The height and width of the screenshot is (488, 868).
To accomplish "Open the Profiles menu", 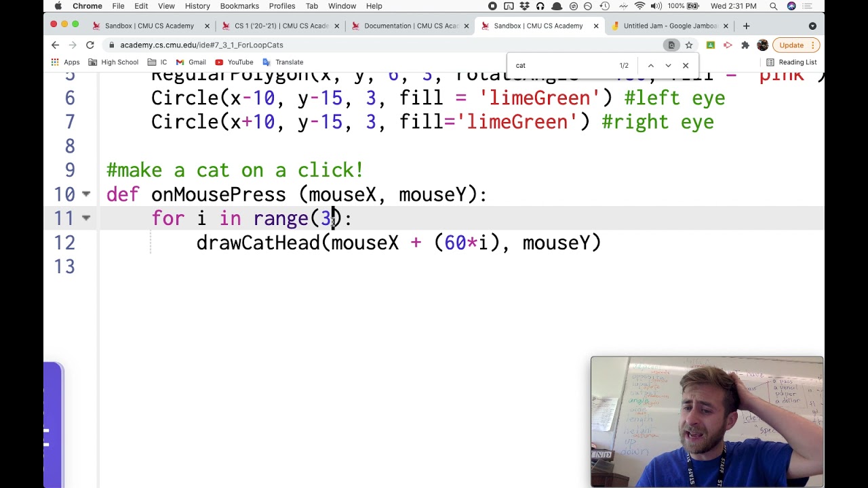I will click(x=282, y=6).
